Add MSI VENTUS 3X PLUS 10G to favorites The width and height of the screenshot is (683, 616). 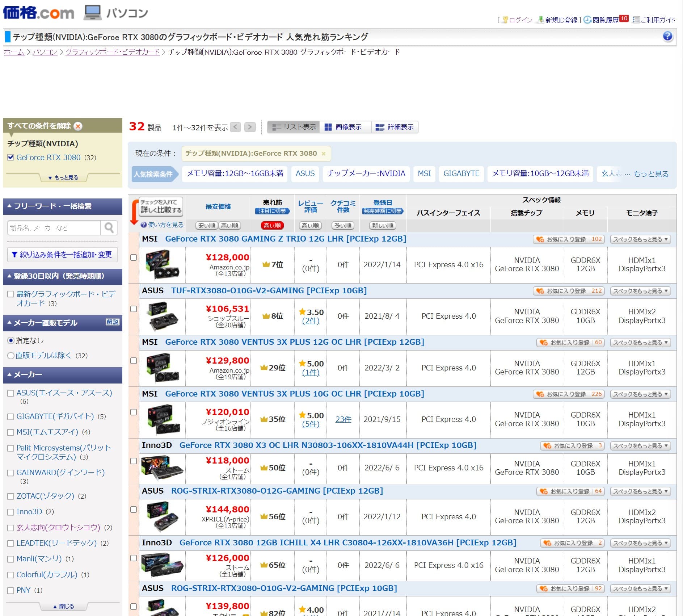[569, 394]
